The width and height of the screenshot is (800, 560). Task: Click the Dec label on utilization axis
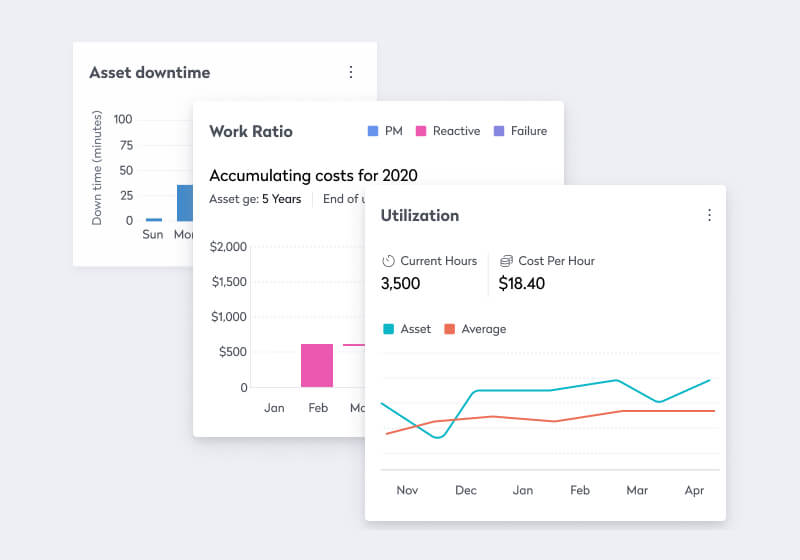pos(466,491)
